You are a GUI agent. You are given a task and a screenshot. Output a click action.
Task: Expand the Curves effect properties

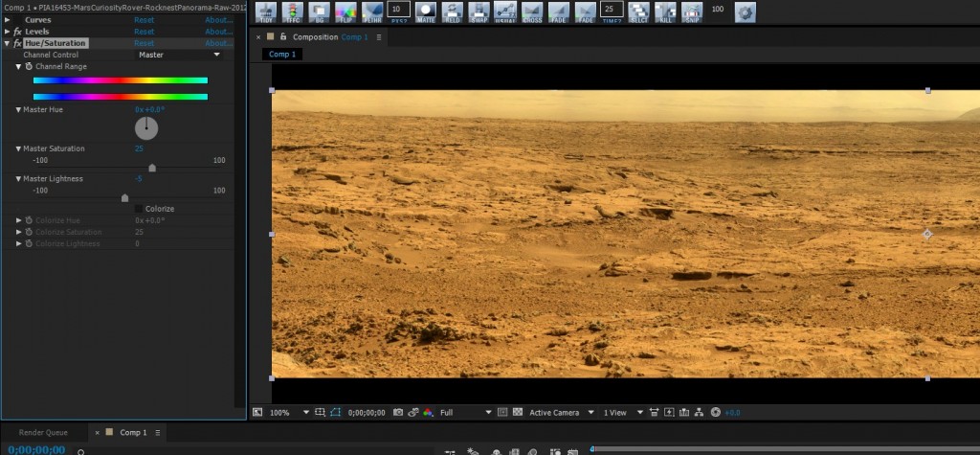8,19
